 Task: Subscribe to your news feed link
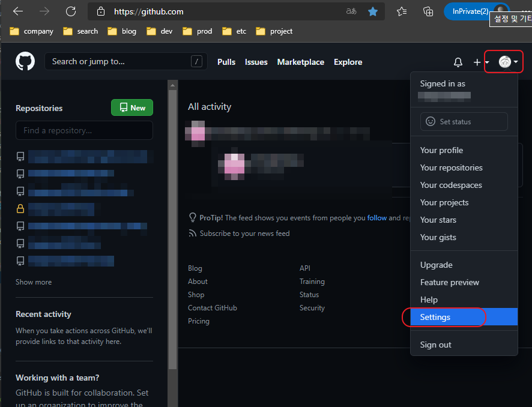coord(244,234)
